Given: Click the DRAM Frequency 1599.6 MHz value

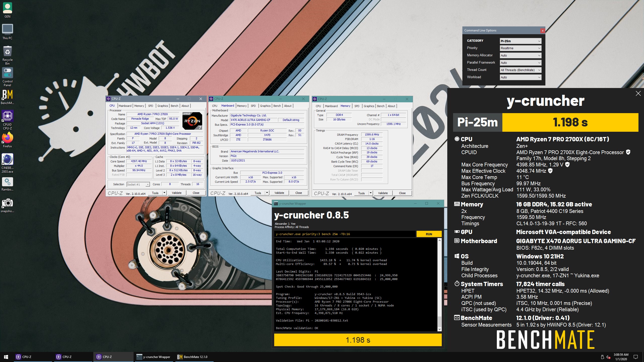Looking at the screenshot, I should point(372,134).
